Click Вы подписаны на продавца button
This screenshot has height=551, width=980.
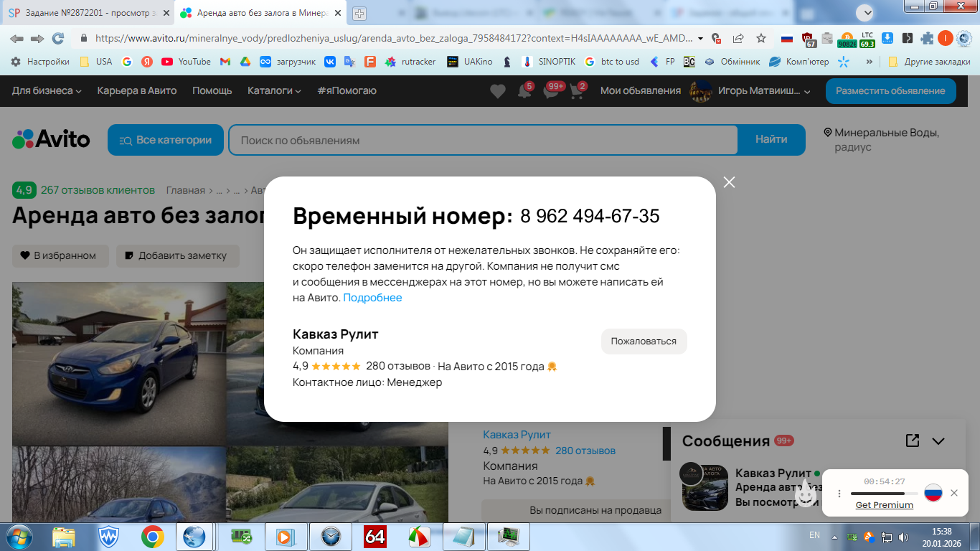click(x=595, y=510)
